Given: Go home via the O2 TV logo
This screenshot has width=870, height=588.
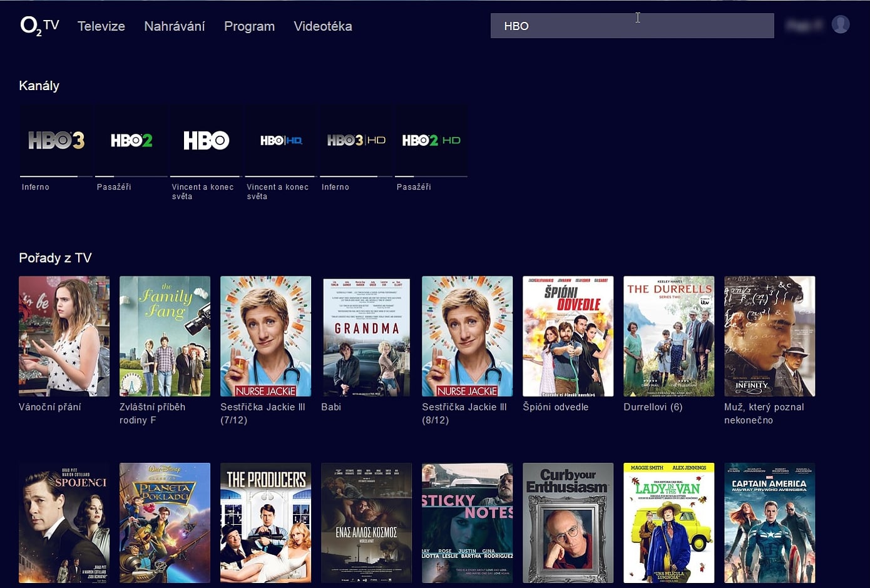Looking at the screenshot, I should pyautogui.click(x=40, y=26).
